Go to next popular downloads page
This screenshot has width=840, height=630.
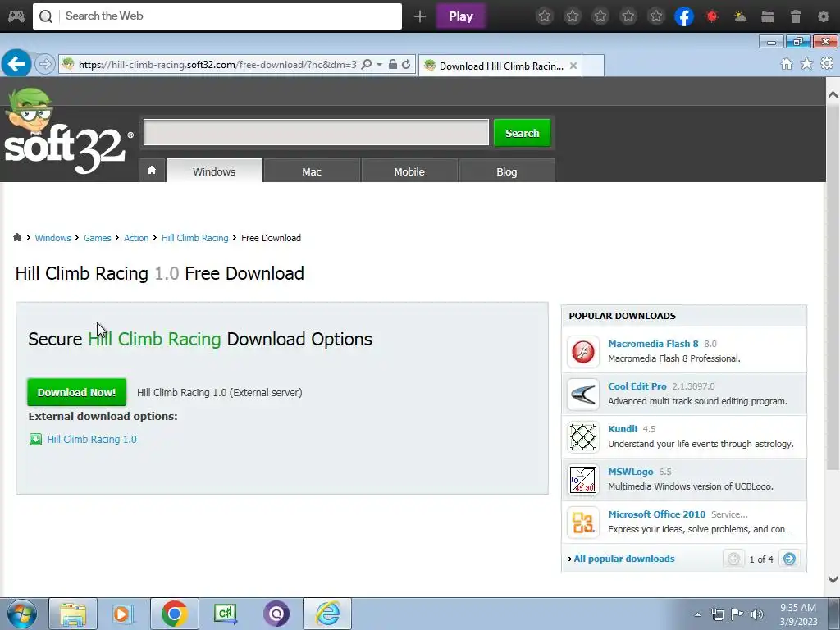[789, 559]
